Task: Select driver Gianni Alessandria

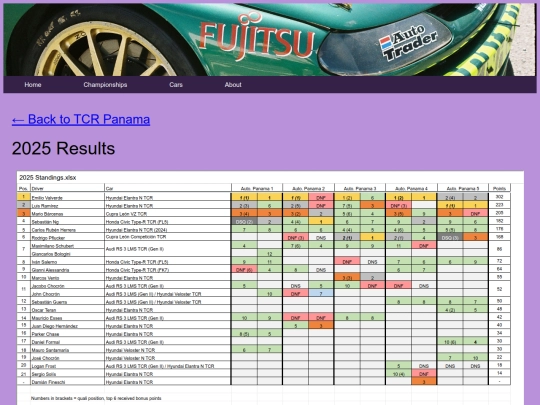Action: [x=50, y=270]
